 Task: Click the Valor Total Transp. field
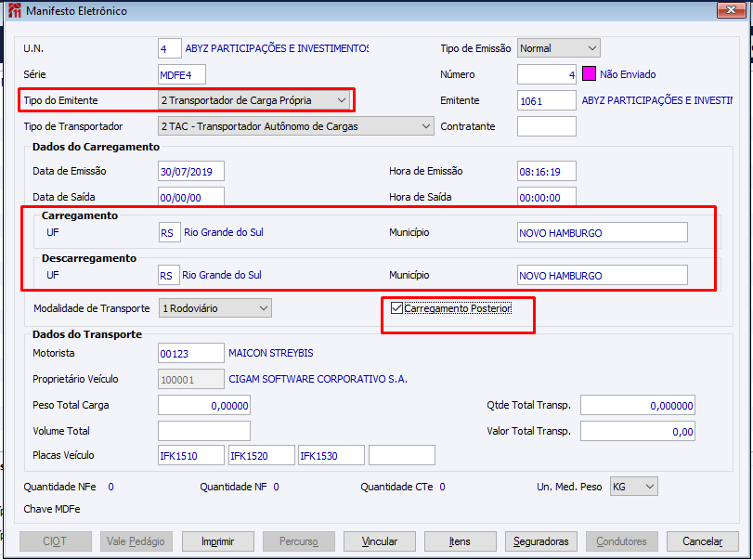point(638,431)
